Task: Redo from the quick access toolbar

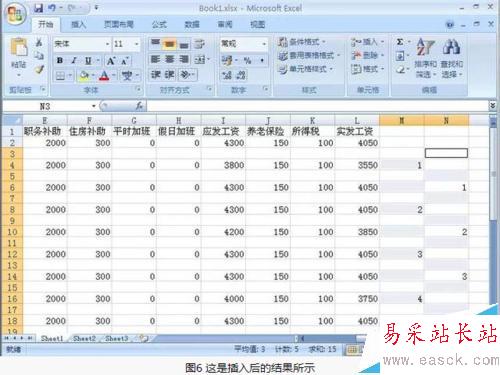Action: (73, 8)
